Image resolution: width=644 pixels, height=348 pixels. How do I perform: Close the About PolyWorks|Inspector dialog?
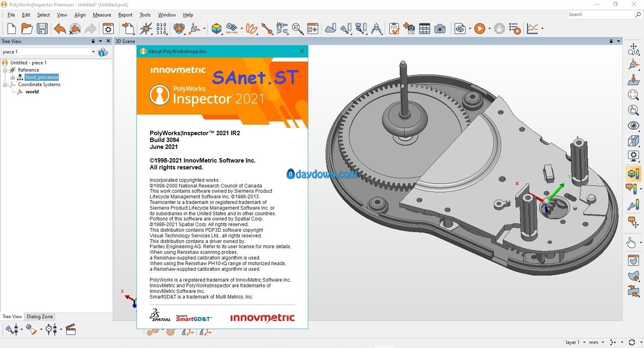(x=302, y=51)
